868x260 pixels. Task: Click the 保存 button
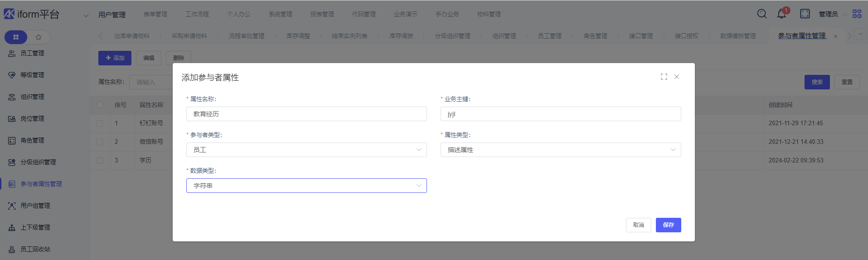pyautogui.click(x=668, y=225)
